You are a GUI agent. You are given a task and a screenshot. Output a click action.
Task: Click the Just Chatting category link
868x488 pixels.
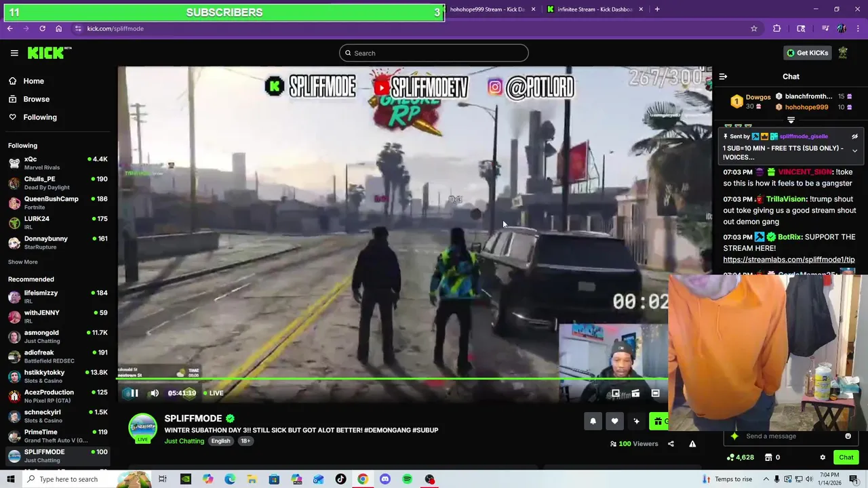(184, 441)
